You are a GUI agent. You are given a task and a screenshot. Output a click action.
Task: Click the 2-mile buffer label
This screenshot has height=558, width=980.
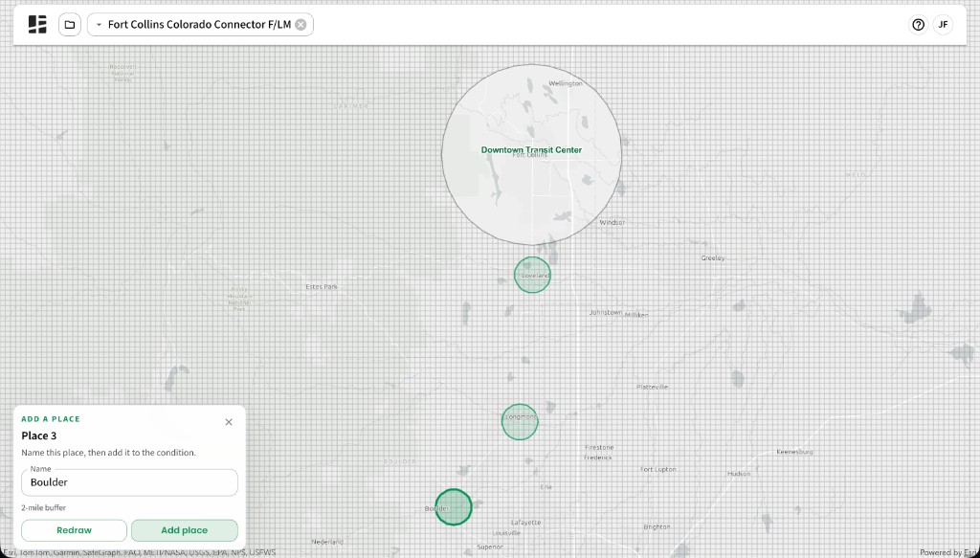[x=43, y=508]
